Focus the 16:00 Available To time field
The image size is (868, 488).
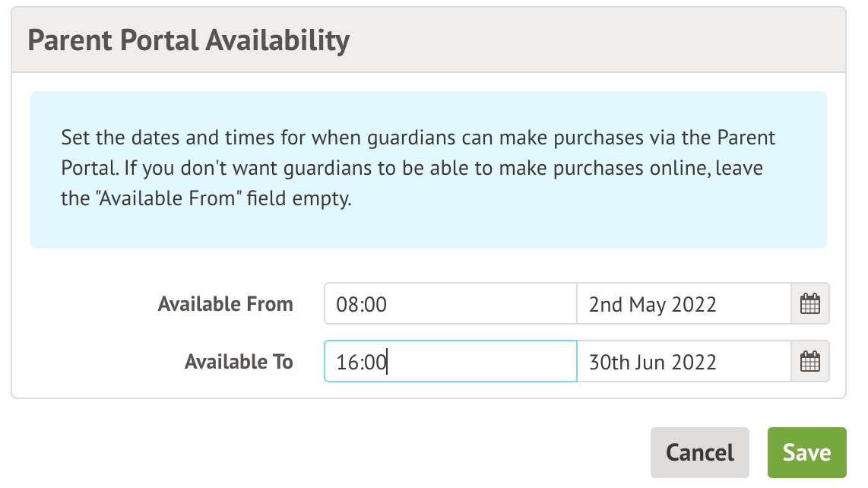point(450,362)
